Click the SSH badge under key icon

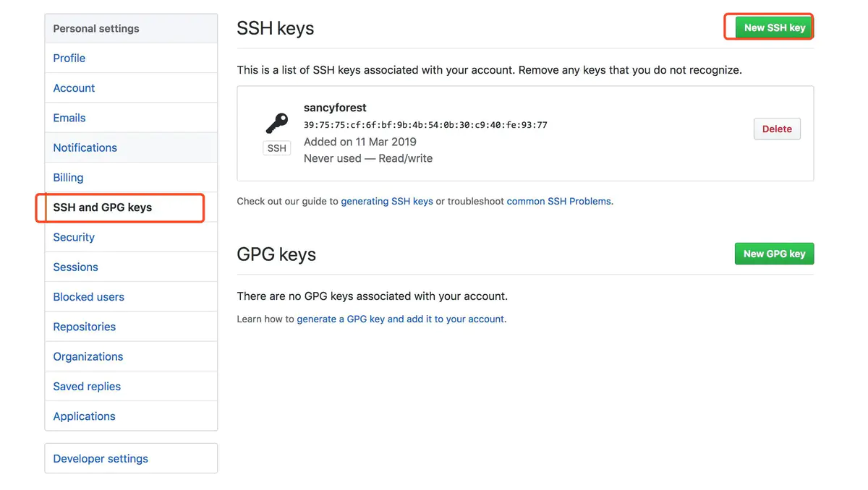276,148
